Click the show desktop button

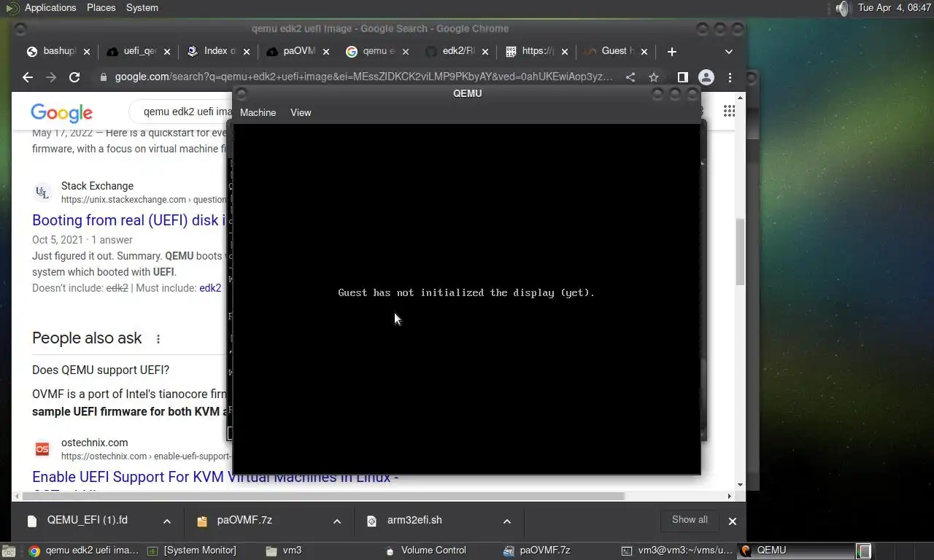(7, 551)
